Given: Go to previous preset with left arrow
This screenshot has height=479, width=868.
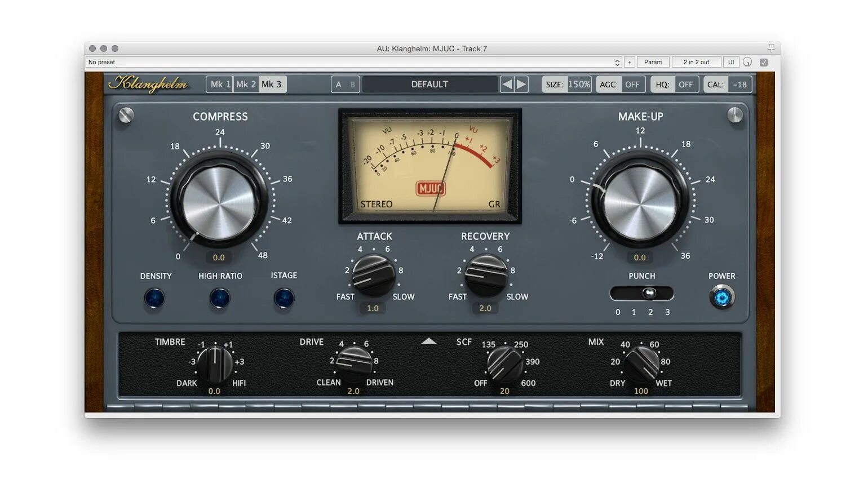Looking at the screenshot, I should 507,85.
